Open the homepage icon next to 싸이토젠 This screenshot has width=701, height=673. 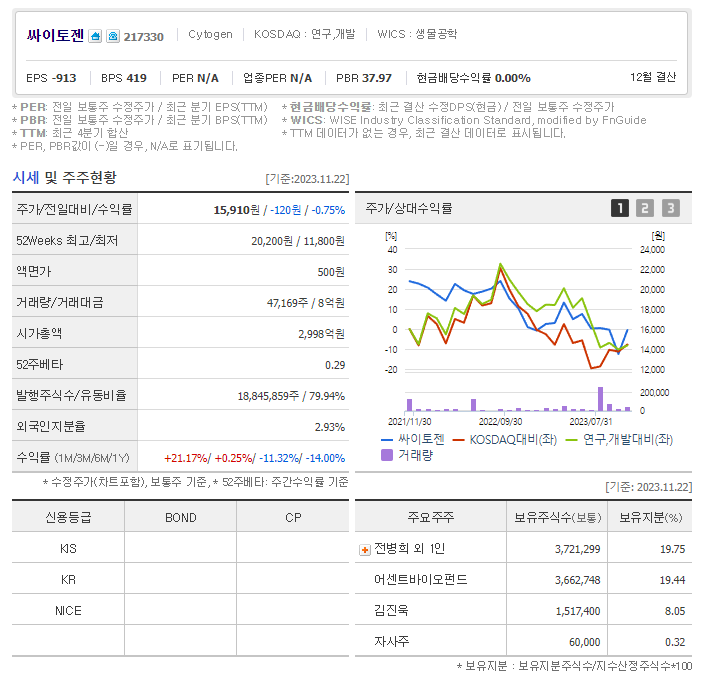95,36
